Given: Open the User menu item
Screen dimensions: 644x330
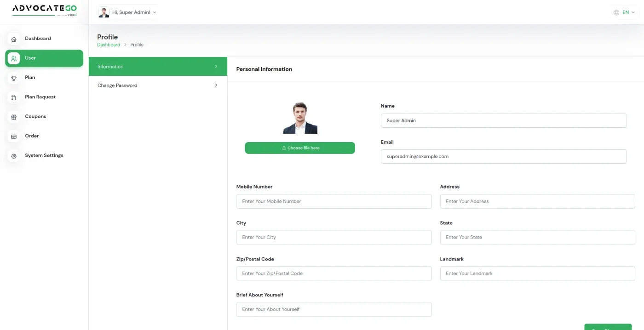Looking at the screenshot, I should tap(44, 58).
